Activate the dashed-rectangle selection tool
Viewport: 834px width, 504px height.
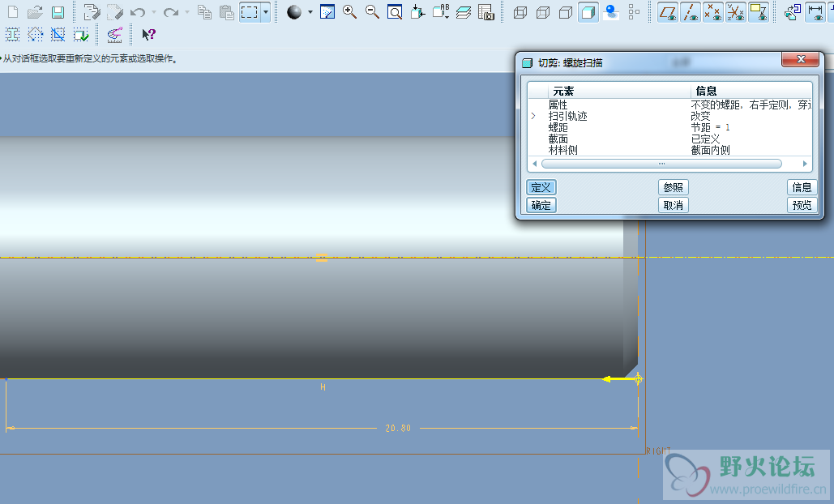pos(250,11)
